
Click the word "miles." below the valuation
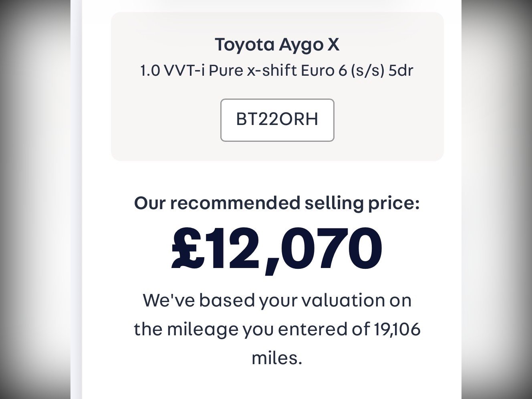coord(277,358)
